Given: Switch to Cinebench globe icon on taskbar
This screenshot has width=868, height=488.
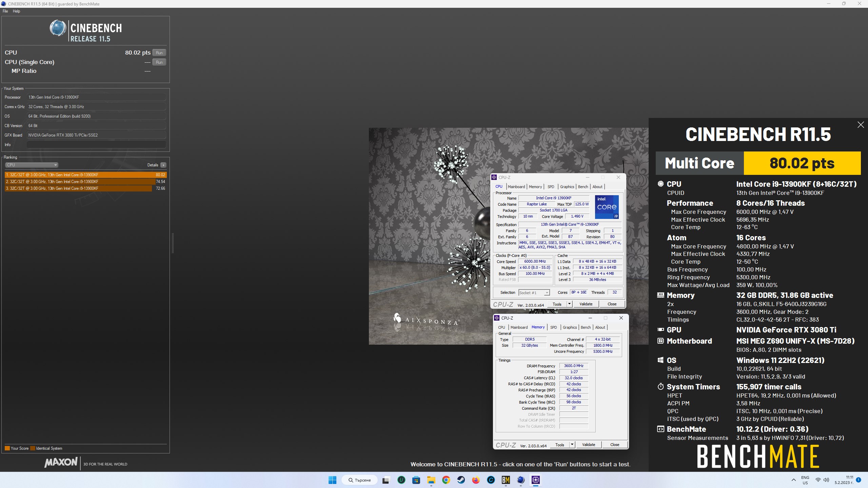Looking at the screenshot, I should click(x=521, y=480).
